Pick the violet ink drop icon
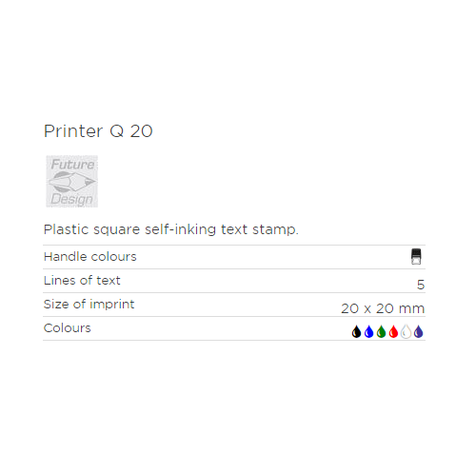The width and height of the screenshot is (476, 474). 419,331
